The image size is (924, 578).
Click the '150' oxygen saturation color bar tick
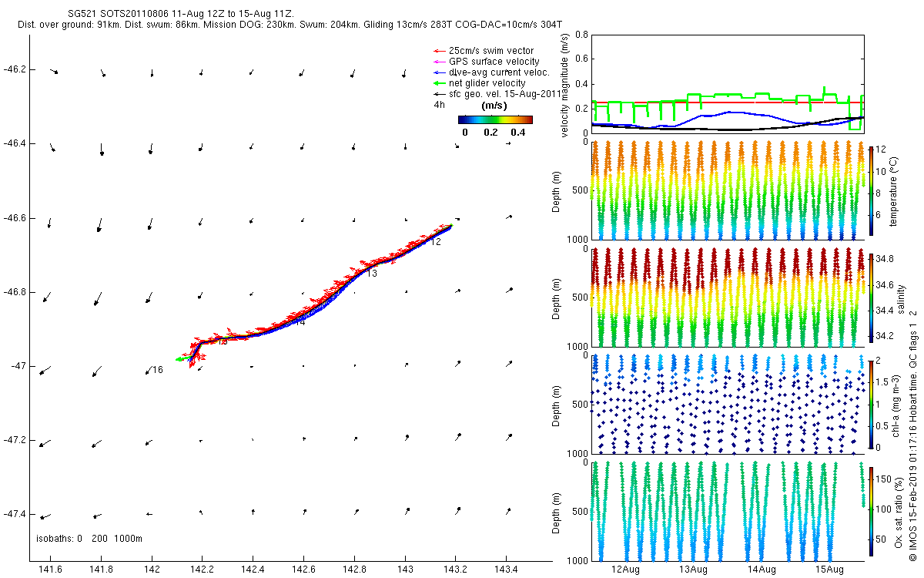[x=884, y=480]
